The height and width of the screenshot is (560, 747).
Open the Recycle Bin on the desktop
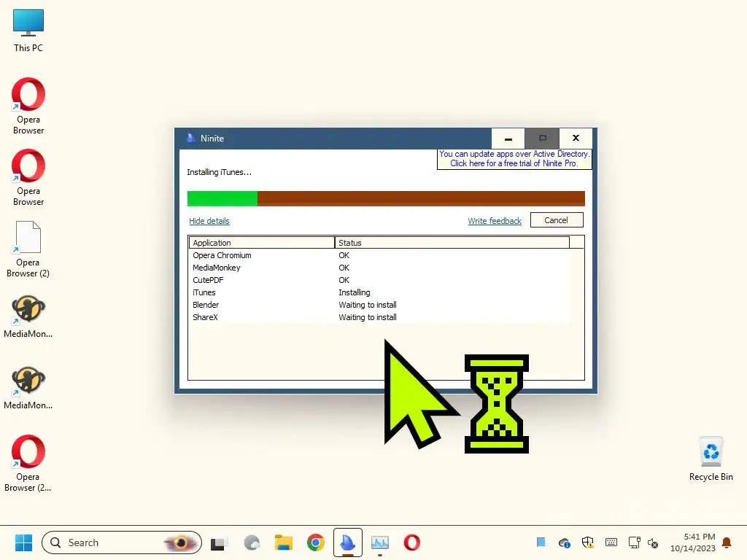[711, 458]
